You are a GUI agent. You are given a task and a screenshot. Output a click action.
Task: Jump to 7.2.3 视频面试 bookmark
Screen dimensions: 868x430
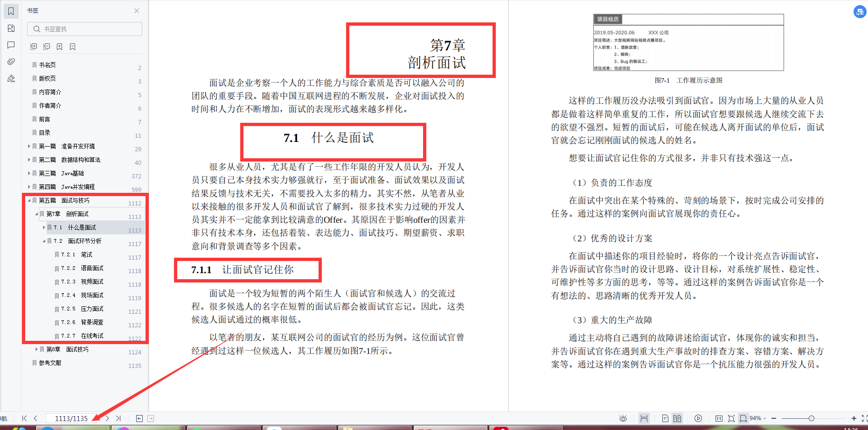[82, 282]
